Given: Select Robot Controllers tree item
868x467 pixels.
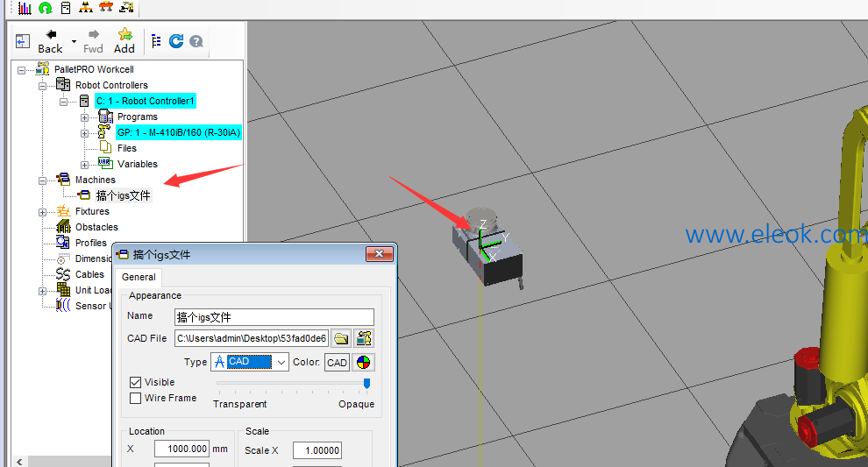Looking at the screenshot, I should (111, 85).
